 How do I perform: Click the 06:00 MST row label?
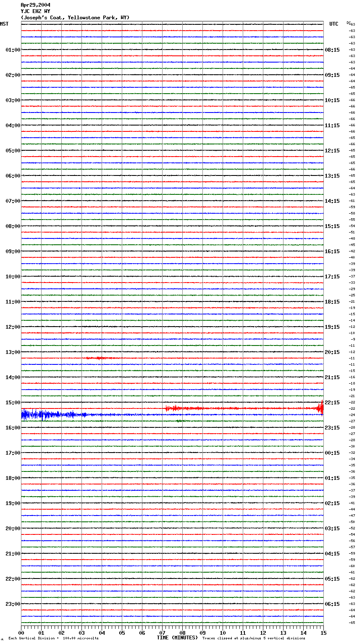pyautogui.click(x=13, y=176)
